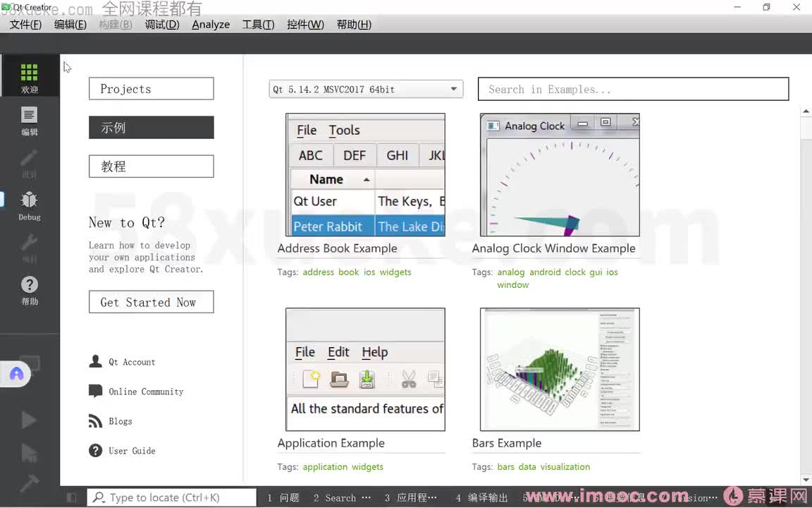Select the 示例 (Examples) button
Screen dimensions: 812x508
pyautogui.click(x=152, y=128)
